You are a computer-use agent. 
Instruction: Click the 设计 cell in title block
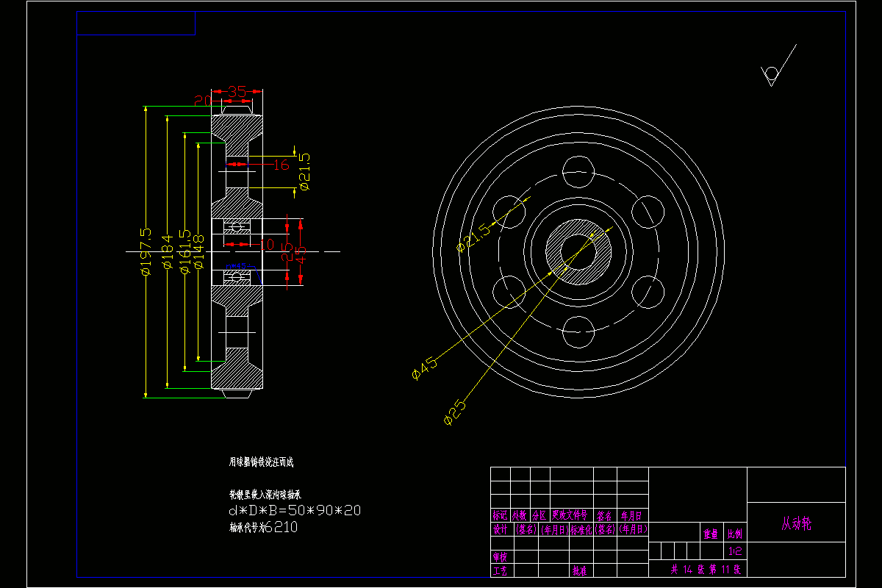[x=501, y=529]
